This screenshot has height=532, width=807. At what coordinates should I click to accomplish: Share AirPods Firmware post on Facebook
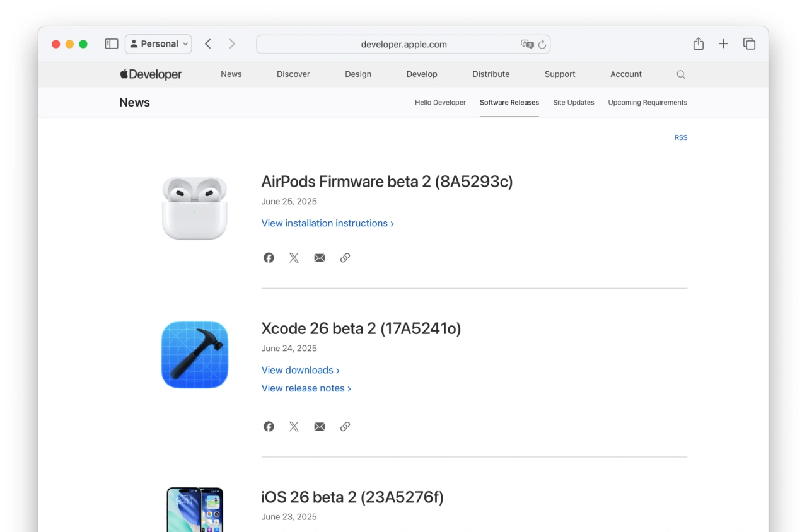(x=269, y=258)
